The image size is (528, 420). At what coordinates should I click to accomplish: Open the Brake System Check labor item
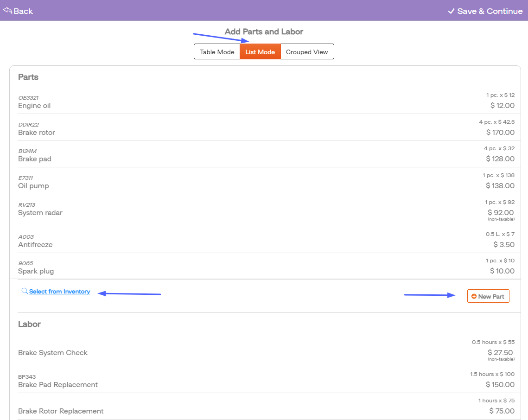point(53,353)
